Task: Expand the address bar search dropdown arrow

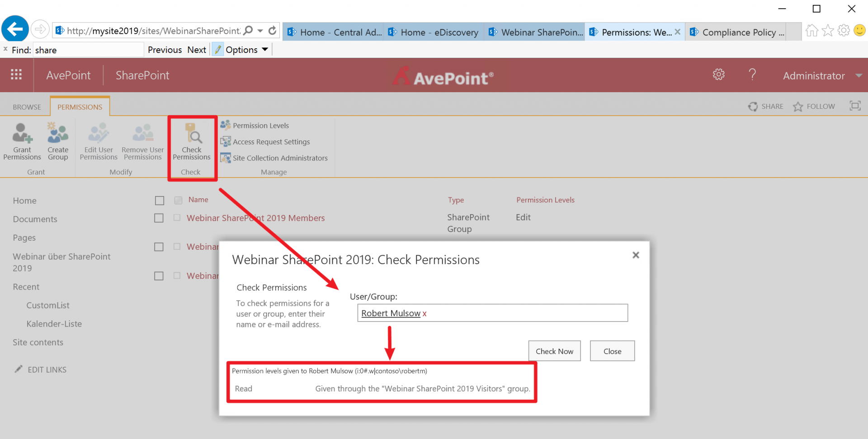Action: (260, 31)
